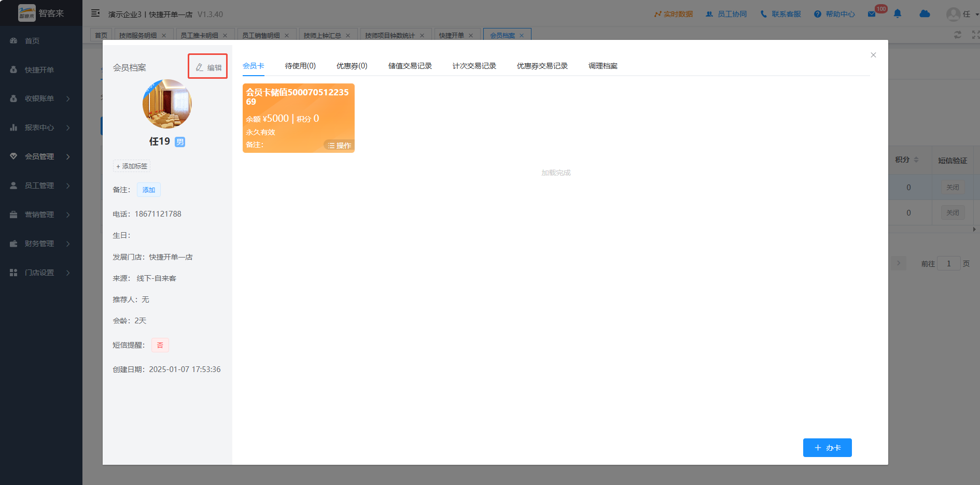Screen dimensions: 980x485
Task: Close the 技师服务明细 tab
Action: coord(164,36)
